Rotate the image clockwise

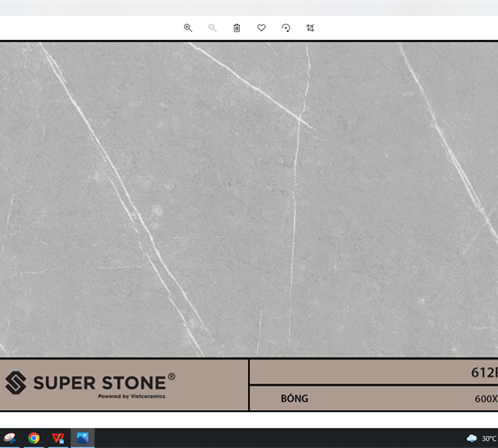coord(286,28)
